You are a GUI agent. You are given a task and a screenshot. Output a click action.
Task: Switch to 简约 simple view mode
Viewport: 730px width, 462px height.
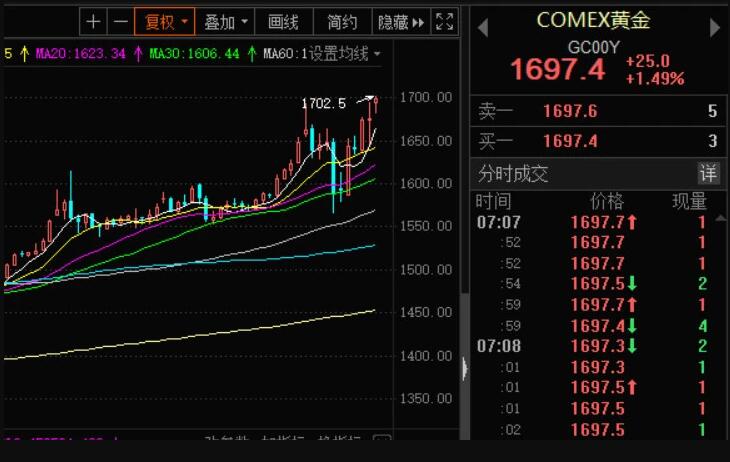pyautogui.click(x=342, y=21)
